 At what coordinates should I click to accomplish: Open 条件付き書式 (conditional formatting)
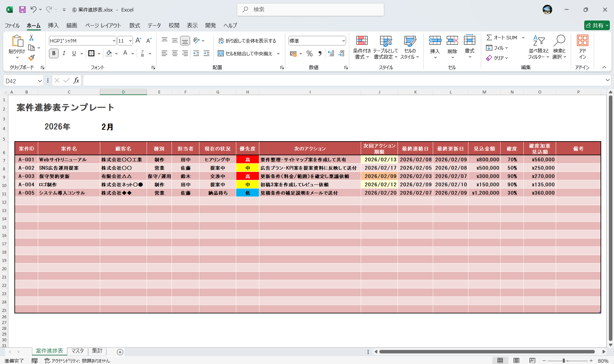(362, 47)
